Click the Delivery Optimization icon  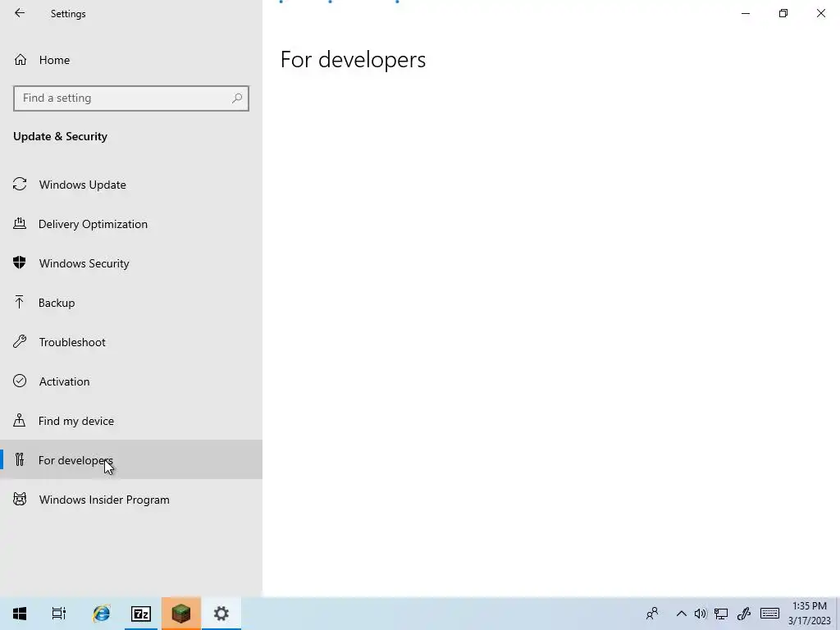pos(20,223)
